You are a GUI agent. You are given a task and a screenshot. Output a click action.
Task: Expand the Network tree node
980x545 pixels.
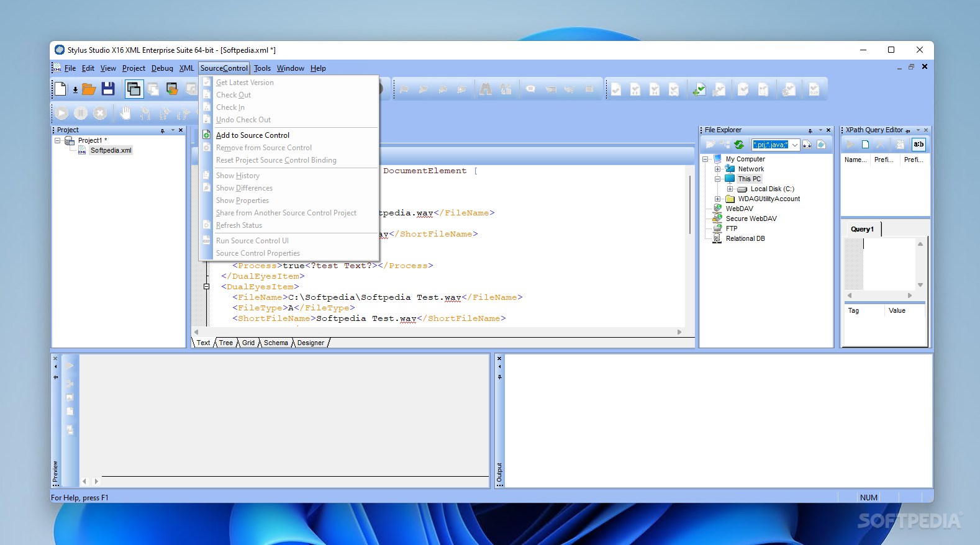pyautogui.click(x=717, y=169)
